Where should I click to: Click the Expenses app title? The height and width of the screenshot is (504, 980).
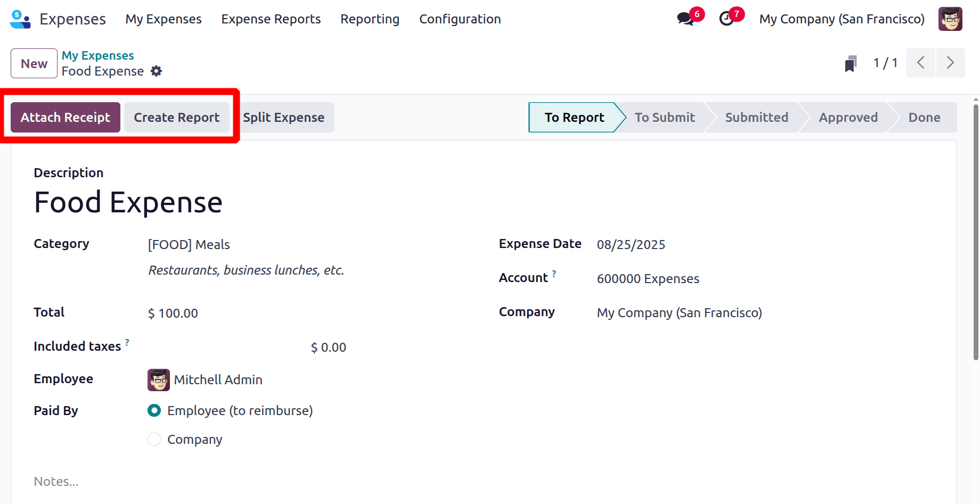coord(73,19)
